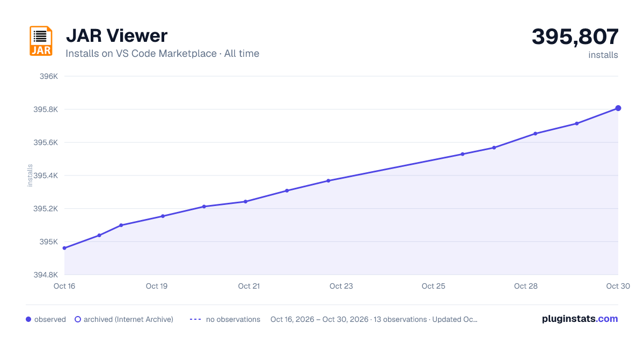Click the orange JAR file icon
Image resolution: width=644 pixels, height=338 pixels.
(41, 41)
